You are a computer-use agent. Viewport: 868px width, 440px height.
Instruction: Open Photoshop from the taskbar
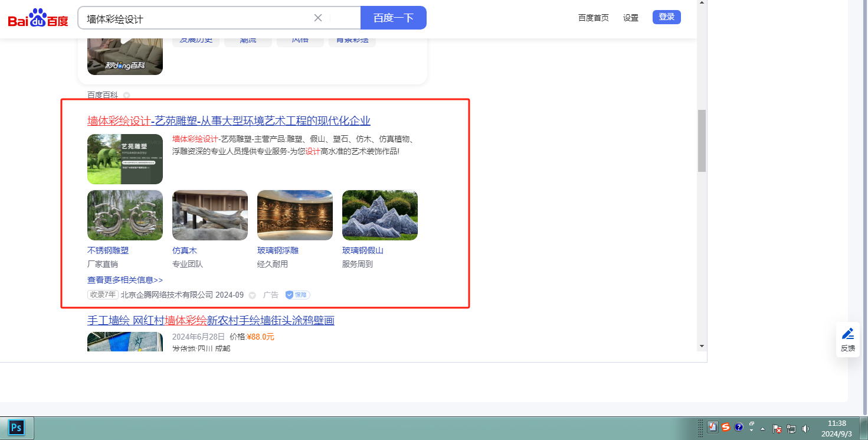pyautogui.click(x=17, y=428)
